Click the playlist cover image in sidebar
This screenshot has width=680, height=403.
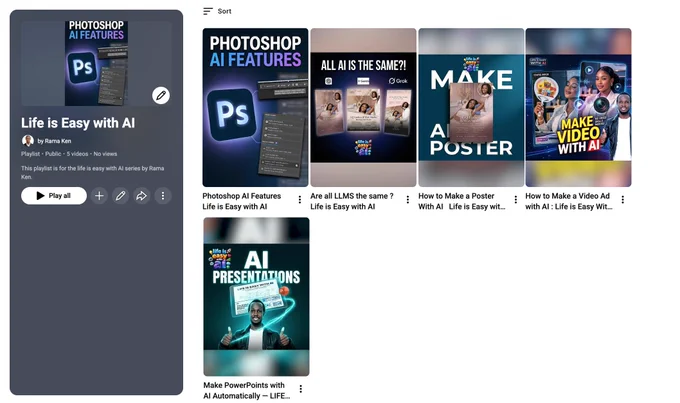coord(96,63)
